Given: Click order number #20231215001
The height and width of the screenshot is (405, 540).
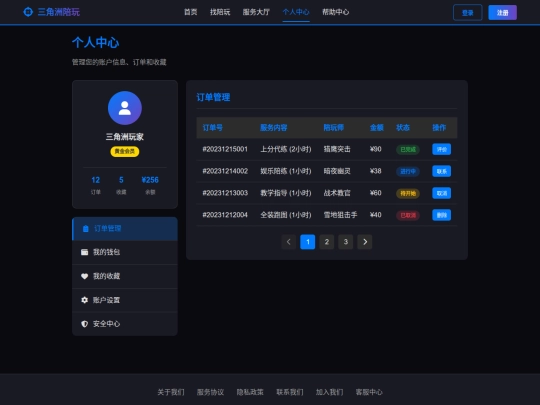Looking at the screenshot, I should [x=225, y=149].
